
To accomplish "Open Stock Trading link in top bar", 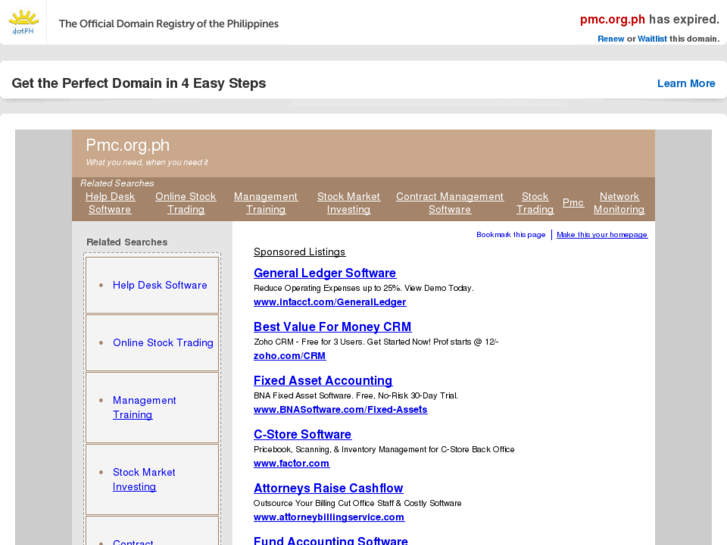I will pyautogui.click(x=535, y=203).
